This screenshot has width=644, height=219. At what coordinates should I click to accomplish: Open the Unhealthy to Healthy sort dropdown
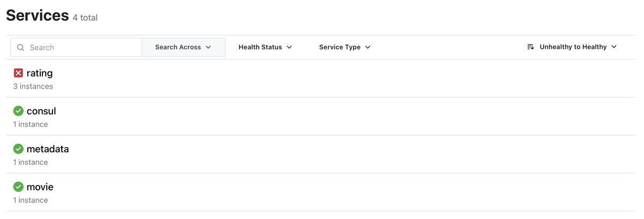pyautogui.click(x=572, y=47)
